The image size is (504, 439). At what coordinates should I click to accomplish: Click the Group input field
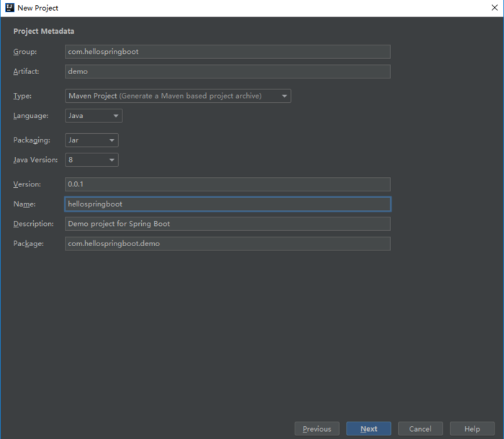tap(228, 52)
